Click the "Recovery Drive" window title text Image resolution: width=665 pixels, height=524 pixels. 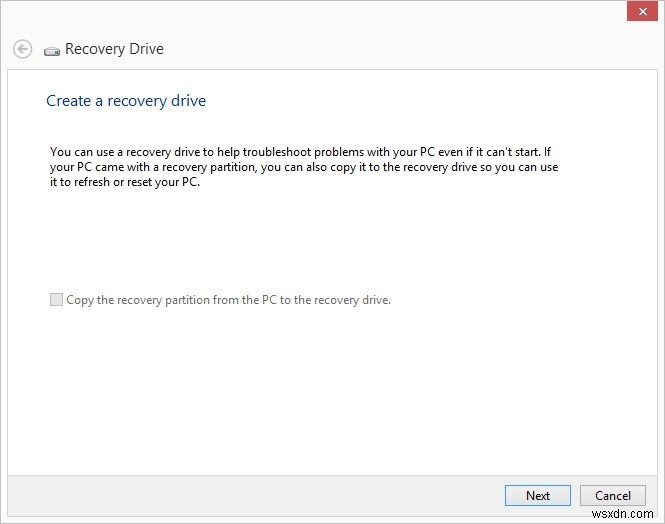[x=114, y=49]
